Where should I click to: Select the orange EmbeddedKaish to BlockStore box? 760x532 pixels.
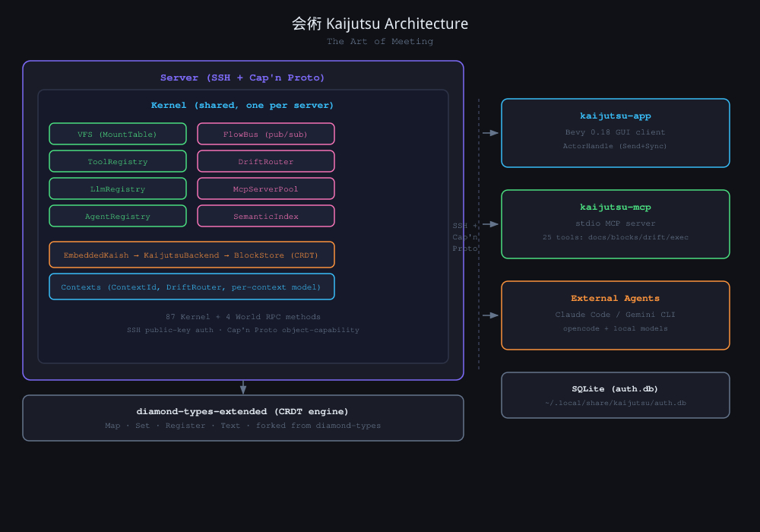pyautogui.click(x=192, y=255)
